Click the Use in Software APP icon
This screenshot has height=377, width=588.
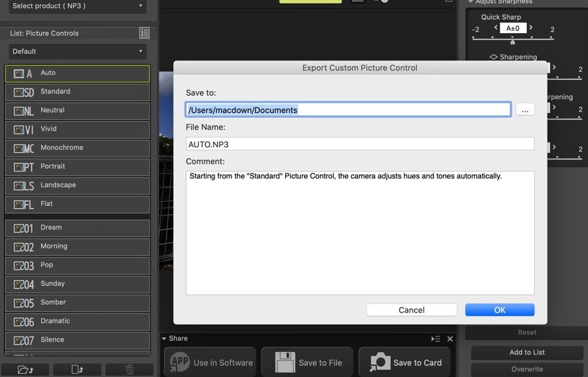tap(180, 362)
